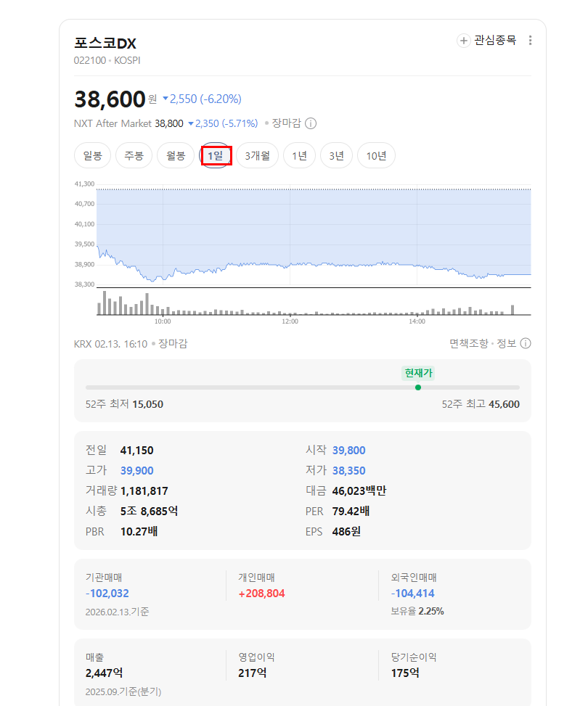Click the green 현재가 marker on 52-week bar
This screenshot has height=706, width=588.
pyautogui.click(x=418, y=387)
